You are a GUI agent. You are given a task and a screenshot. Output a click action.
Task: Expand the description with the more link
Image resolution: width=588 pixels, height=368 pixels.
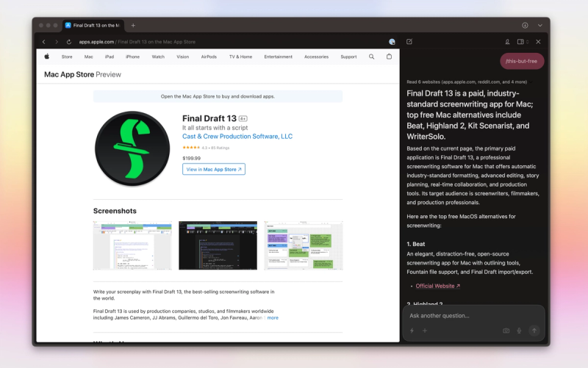273,318
